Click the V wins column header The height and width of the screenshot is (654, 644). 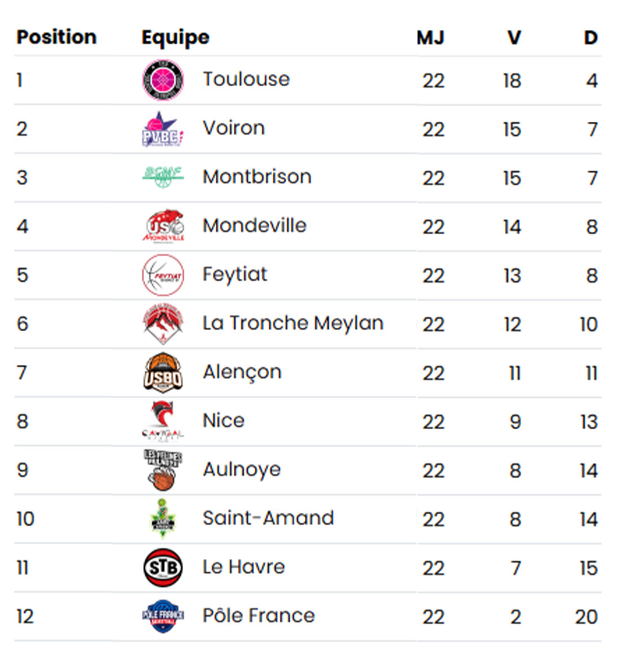point(514,38)
